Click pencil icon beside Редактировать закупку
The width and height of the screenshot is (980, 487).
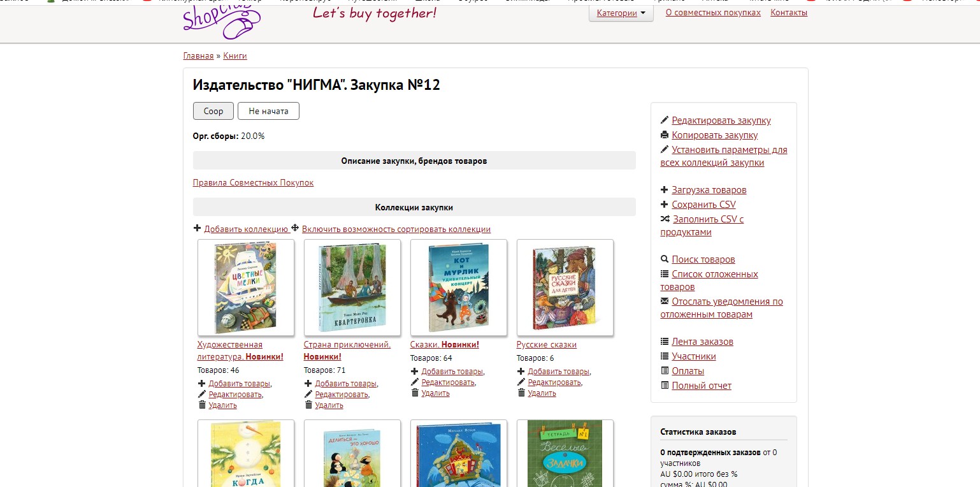pos(665,120)
